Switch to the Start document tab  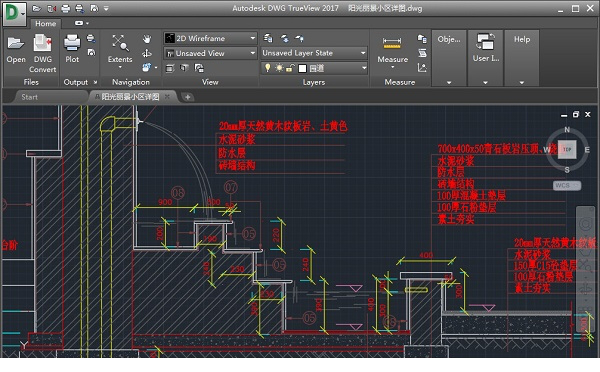[29, 97]
